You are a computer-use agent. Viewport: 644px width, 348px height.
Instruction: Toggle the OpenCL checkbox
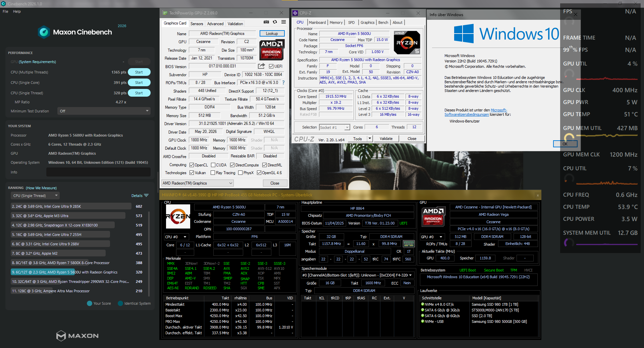click(x=192, y=165)
